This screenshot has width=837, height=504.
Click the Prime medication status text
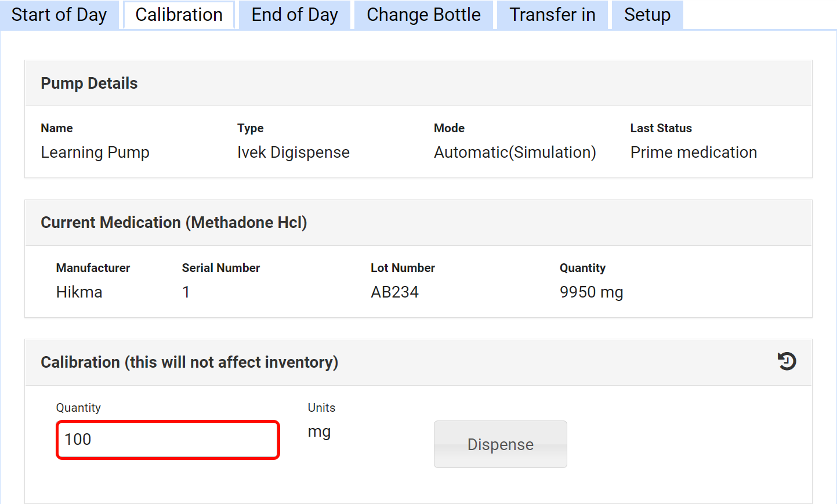(693, 153)
